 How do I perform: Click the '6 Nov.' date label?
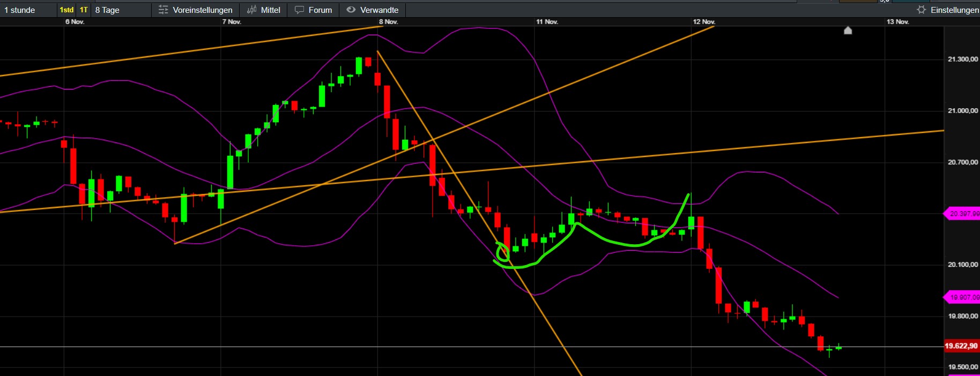click(x=75, y=22)
